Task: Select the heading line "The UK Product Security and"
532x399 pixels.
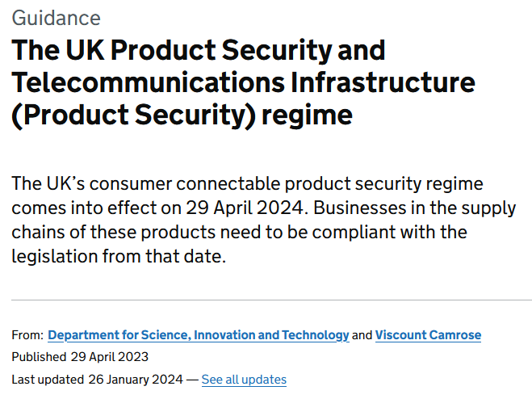Action: click(x=199, y=50)
